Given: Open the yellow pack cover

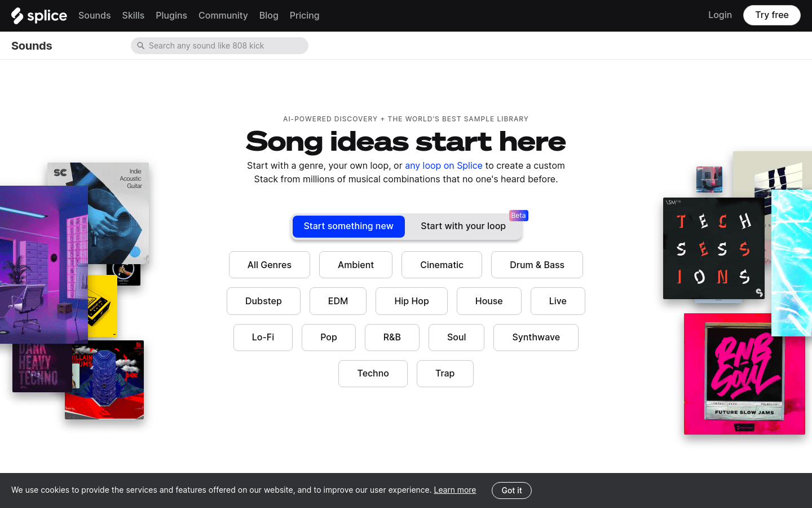Looking at the screenshot, I should (x=103, y=306).
